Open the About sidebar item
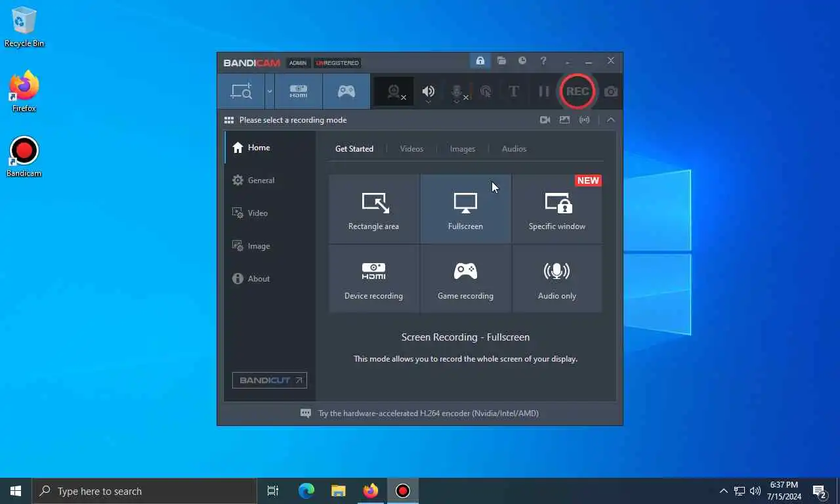The width and height of the screenshot is (840, 504). (270, 279)
